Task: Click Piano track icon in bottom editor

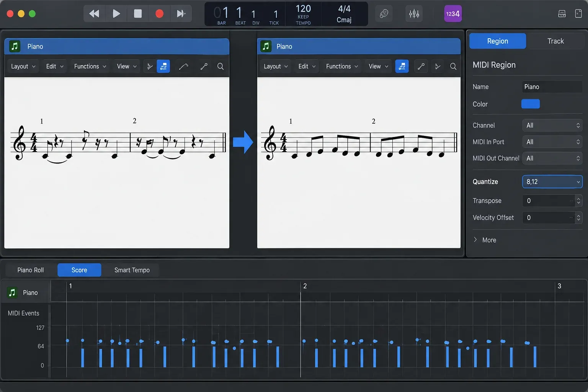Action: (x=13, y=292)
